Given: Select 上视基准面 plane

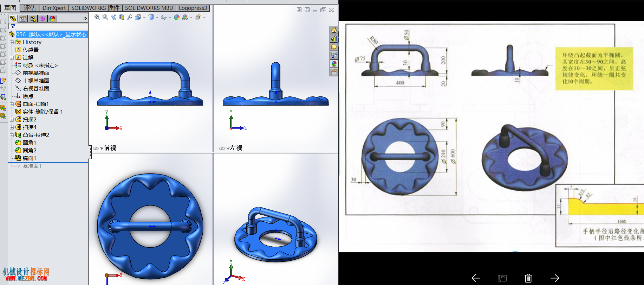Looking at the screenshot, I should click(36, 81).
